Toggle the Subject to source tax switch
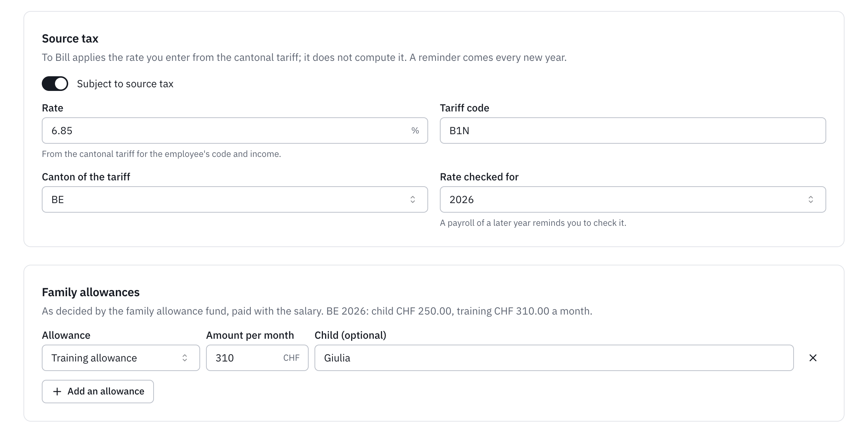868x437 pixels. (x=55, y=84)
